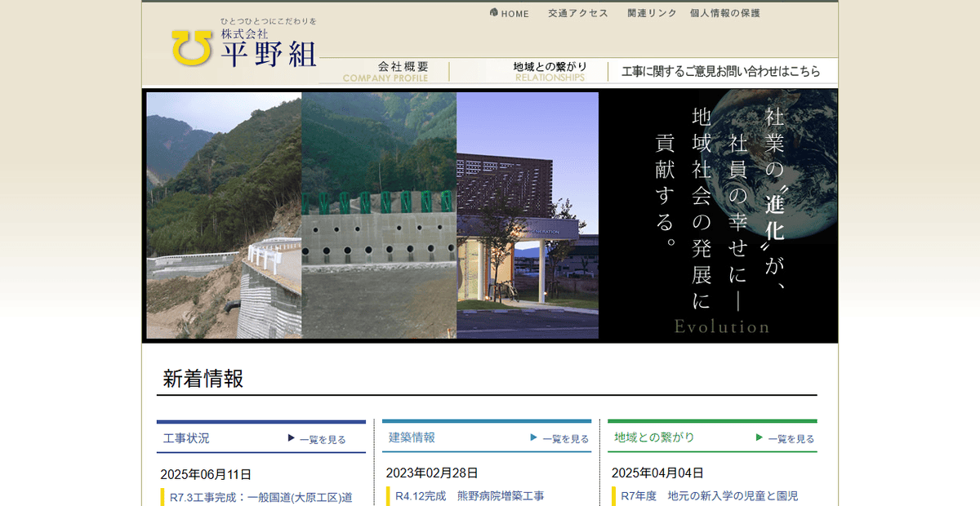Viewport: 980px width, 506px height.
Task: Open the 工事状況 section heading
Action: (x=186, y=438)
